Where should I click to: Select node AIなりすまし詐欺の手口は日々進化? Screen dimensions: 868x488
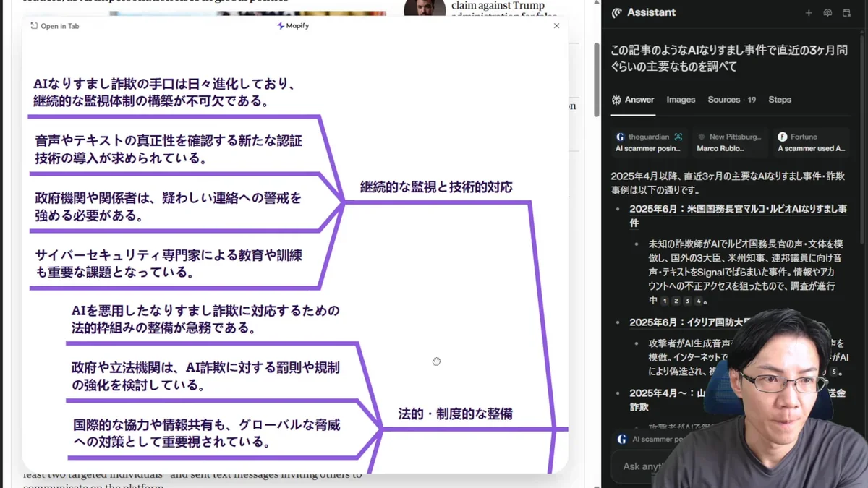tap(165, 93)
